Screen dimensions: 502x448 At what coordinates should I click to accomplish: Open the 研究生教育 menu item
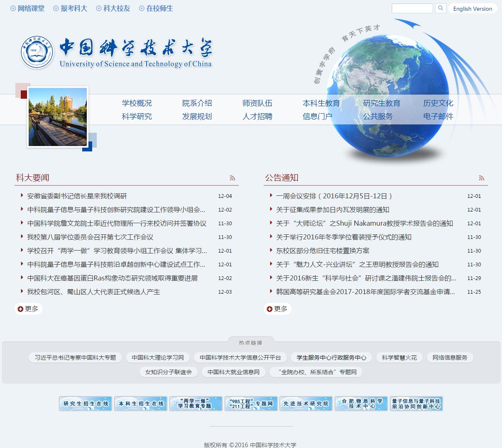click(x=382, y=103)
